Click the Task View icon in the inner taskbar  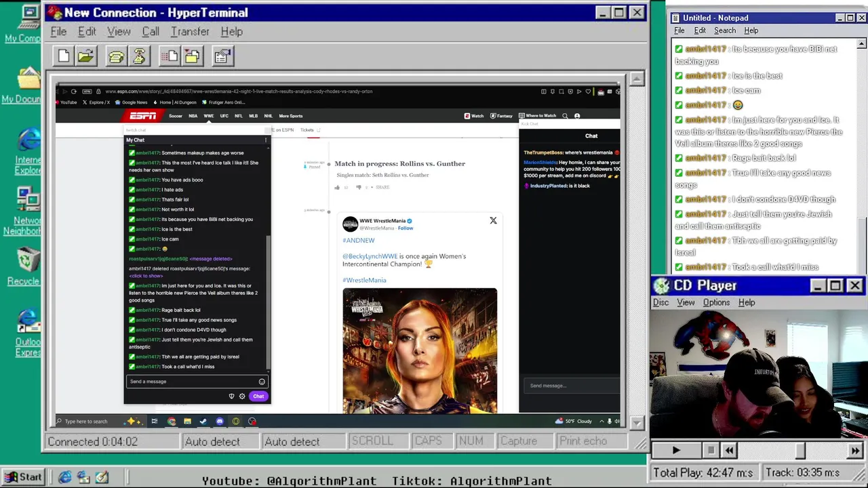155,422
